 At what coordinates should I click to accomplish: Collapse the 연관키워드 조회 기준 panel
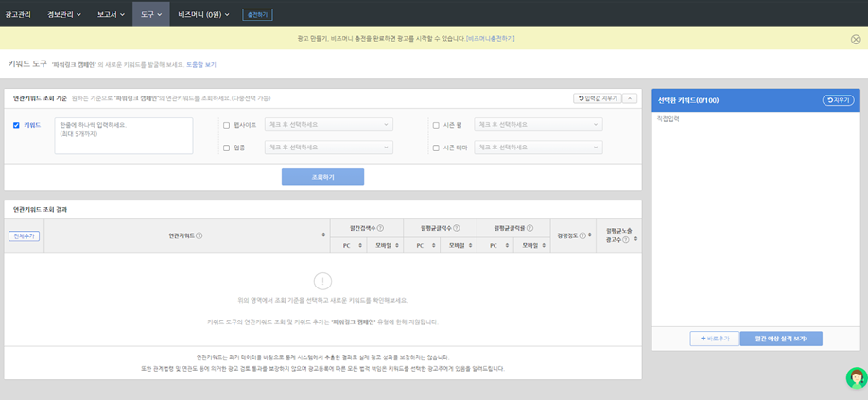point(630,98)
